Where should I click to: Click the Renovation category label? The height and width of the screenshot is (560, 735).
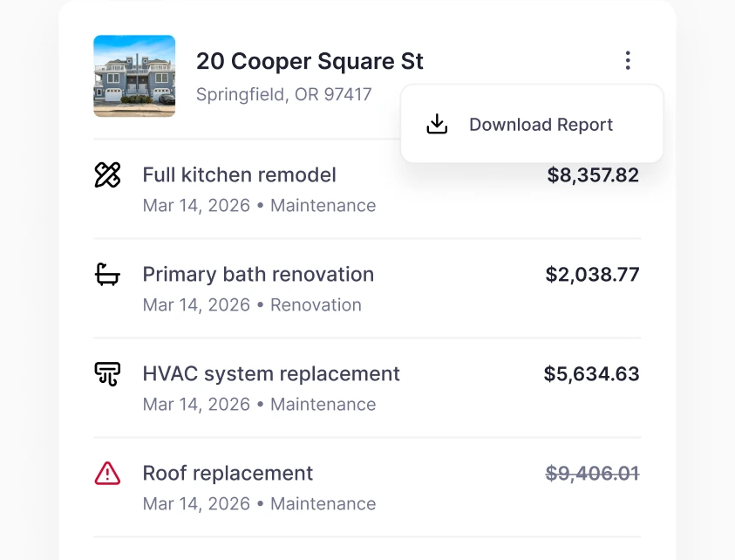tap(316, 304)
